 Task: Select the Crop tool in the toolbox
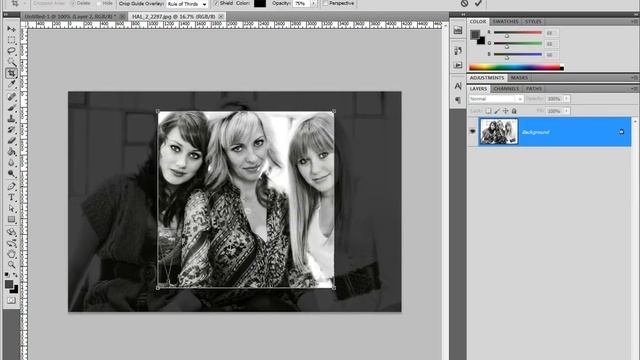[11, 73]
